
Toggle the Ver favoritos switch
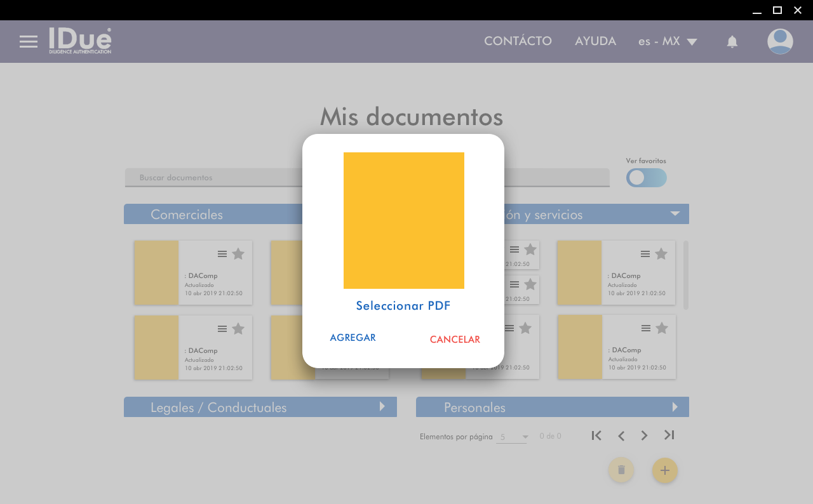[646, 178]
